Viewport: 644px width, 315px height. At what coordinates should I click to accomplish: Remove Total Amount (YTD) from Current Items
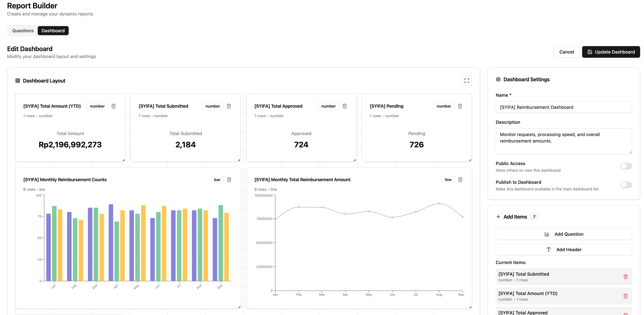tap(625, 296)
